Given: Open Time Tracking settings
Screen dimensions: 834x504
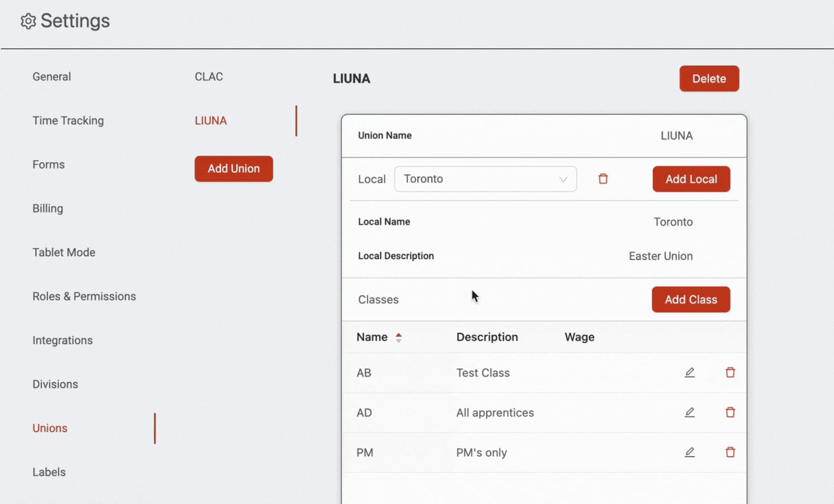Looking at the screenshot, I should tap(68, 120).
